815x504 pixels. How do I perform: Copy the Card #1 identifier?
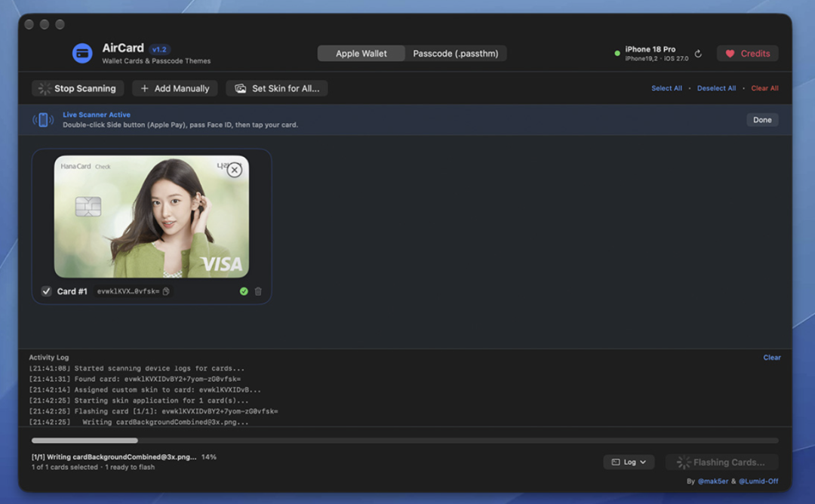tap(166, 291)
